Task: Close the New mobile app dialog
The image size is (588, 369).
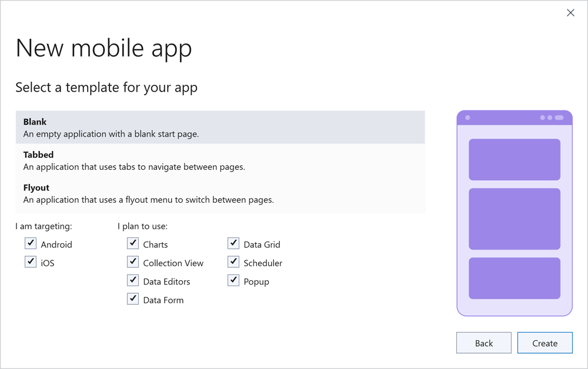Action: click(570, 12)
